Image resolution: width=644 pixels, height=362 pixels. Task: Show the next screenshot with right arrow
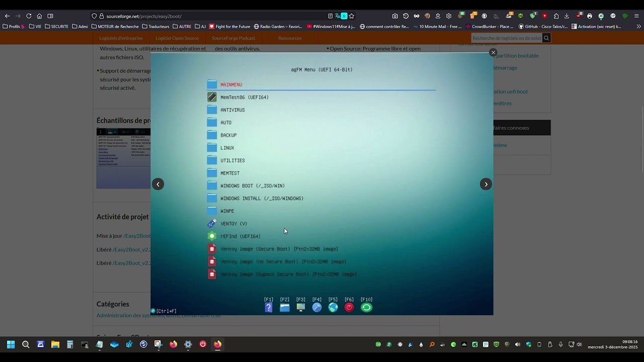(x=486, y=184)
